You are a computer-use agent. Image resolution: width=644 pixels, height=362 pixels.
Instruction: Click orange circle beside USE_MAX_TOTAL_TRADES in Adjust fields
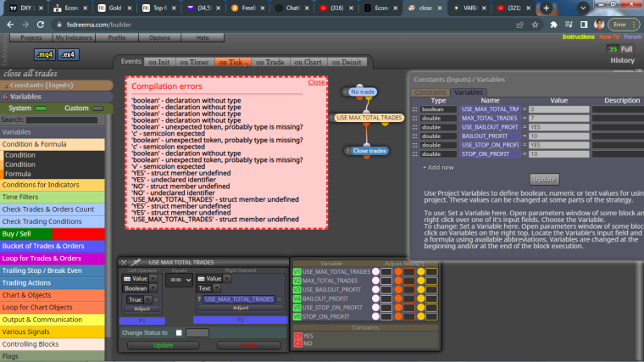[398, 271]
